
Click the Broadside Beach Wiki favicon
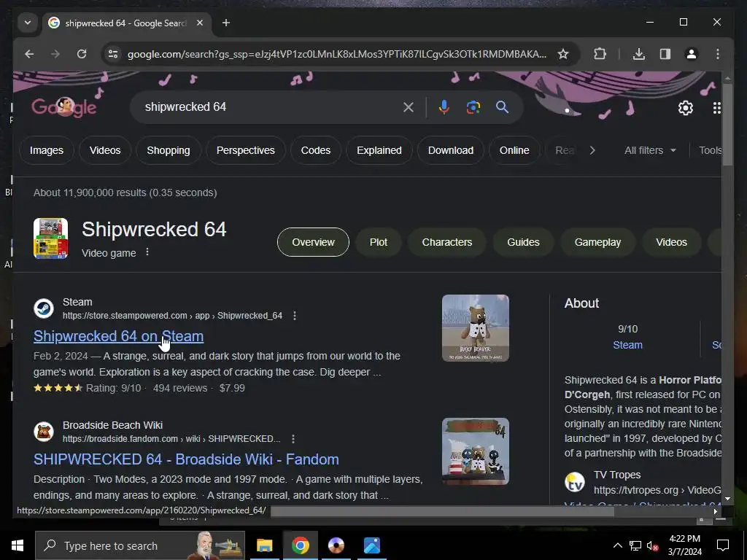(x=44, y=432)
